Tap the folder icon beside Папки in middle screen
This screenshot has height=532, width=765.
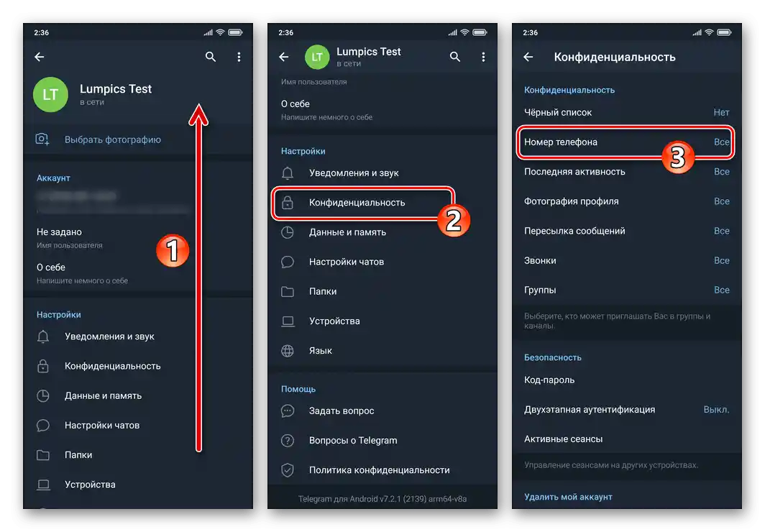click(x=288, y=292)
